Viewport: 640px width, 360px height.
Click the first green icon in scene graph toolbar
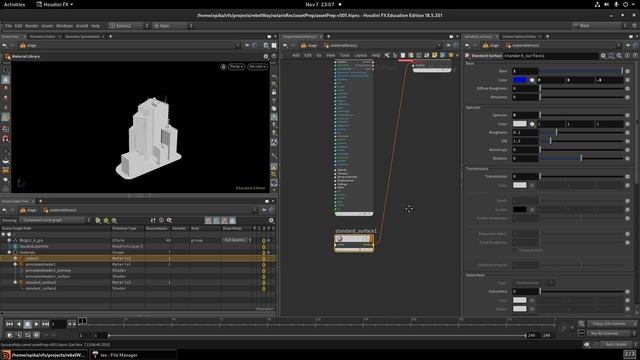click(x=98, y=220)
